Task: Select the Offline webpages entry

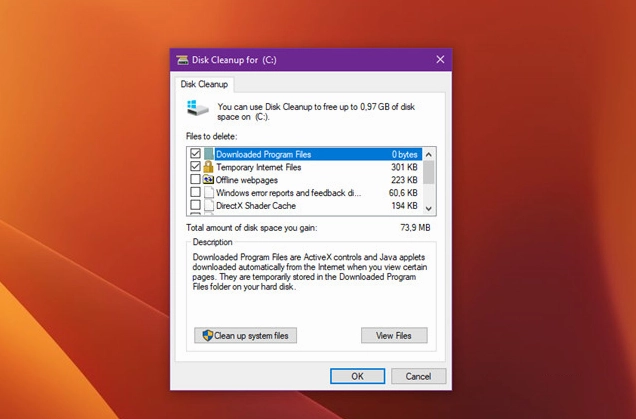Action: pyautogui.click(x=247, y=180)
